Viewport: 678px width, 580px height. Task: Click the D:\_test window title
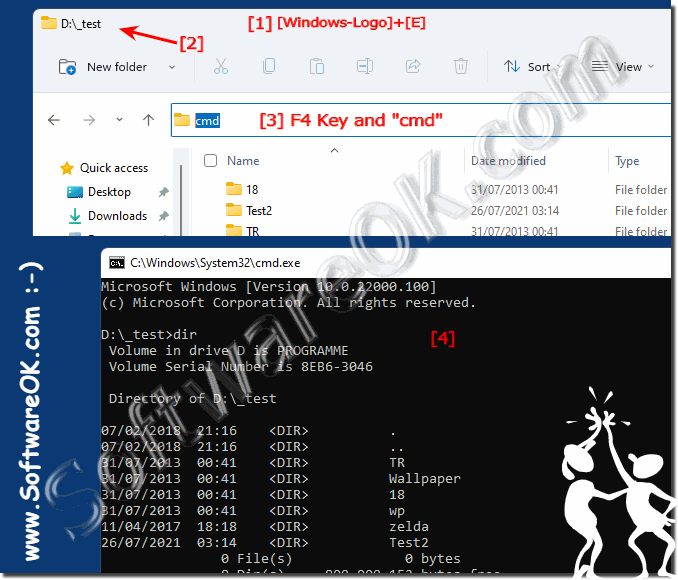[x=81, y=24]
